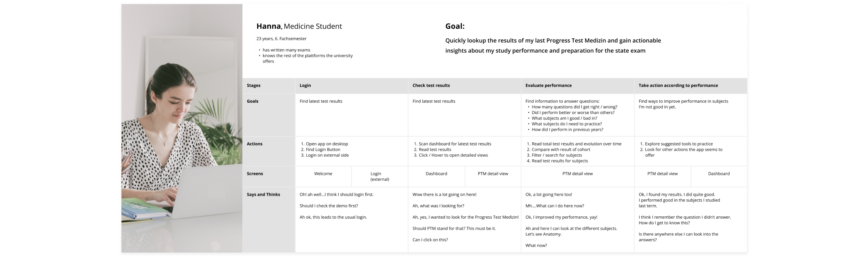The image size is (868, 259).
Task: Click the 'Actions' row label
Action: coord(254,144)
